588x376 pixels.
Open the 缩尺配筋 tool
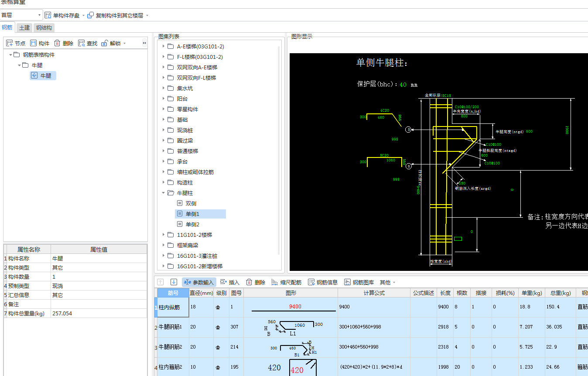click(x=286, y=282)
